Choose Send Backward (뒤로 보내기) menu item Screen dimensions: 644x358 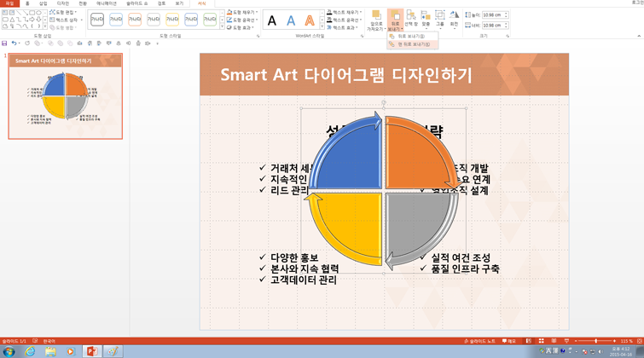(412, 36)
